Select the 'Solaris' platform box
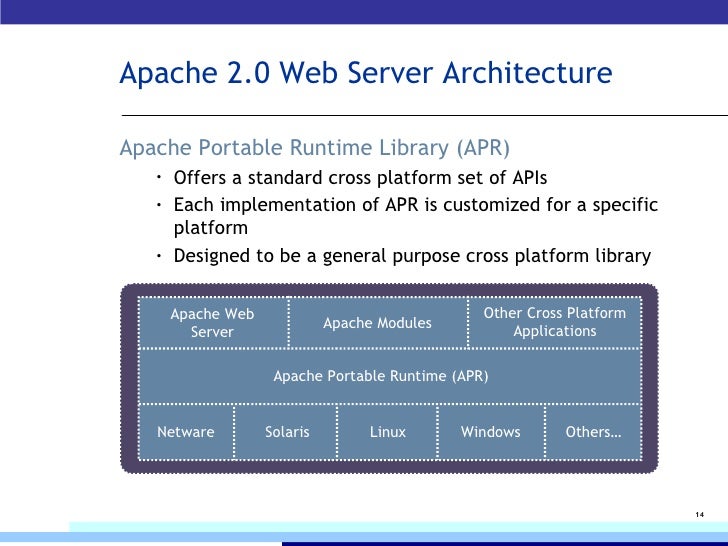 click(286, 432)
